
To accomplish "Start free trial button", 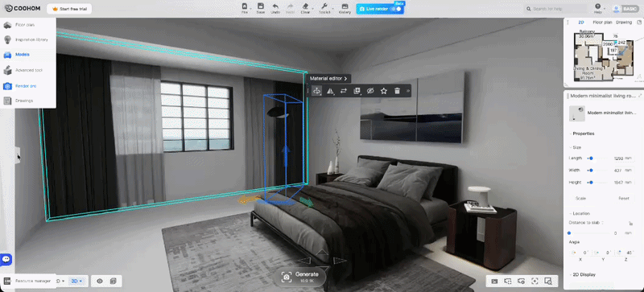I will (x=69, y=9).
